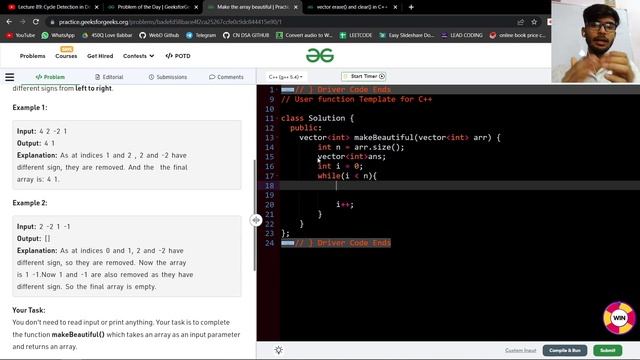This screenshot has height=360, width=640.
Task: Click the browser address bar URL
Action: (170, 22)
